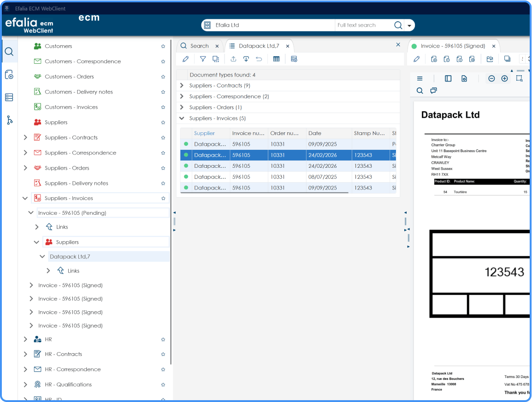Viewport: 532px width, 402px height.
Task: Open the comments icon in the viewer
Action: pyautogui.click(x=433, y=90)
